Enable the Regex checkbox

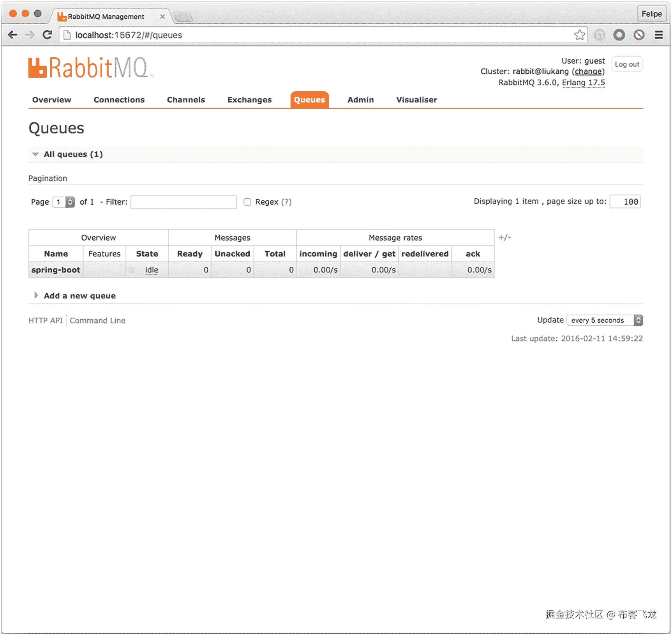tap(247, 202)
